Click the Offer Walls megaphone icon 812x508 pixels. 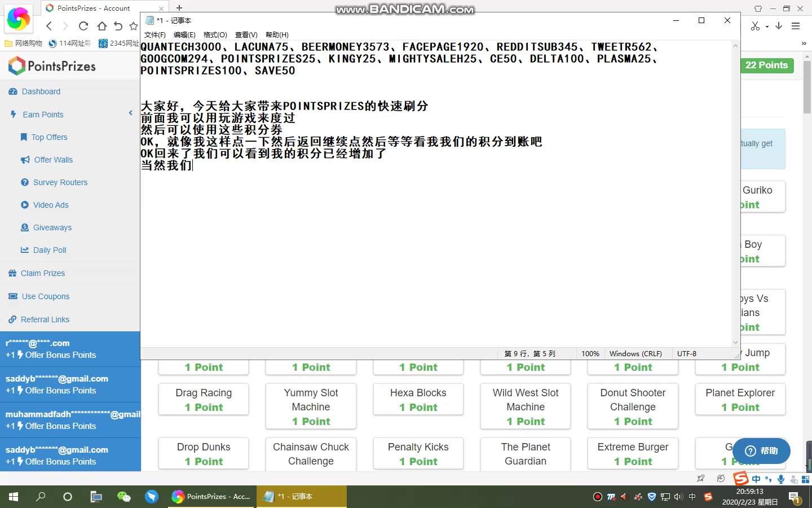point(25,160)
